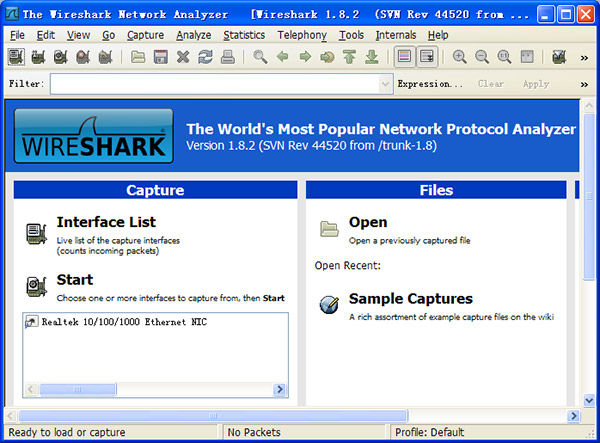
Task: Click the Sample Captures globe icon
Action: point(329,305)
